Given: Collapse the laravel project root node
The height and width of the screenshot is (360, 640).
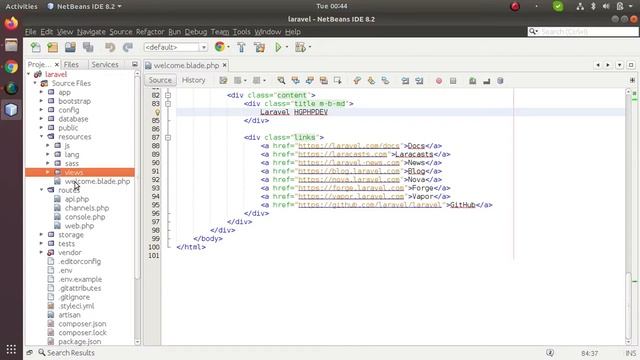Looking at the screenshot, I should pos(29,74).
